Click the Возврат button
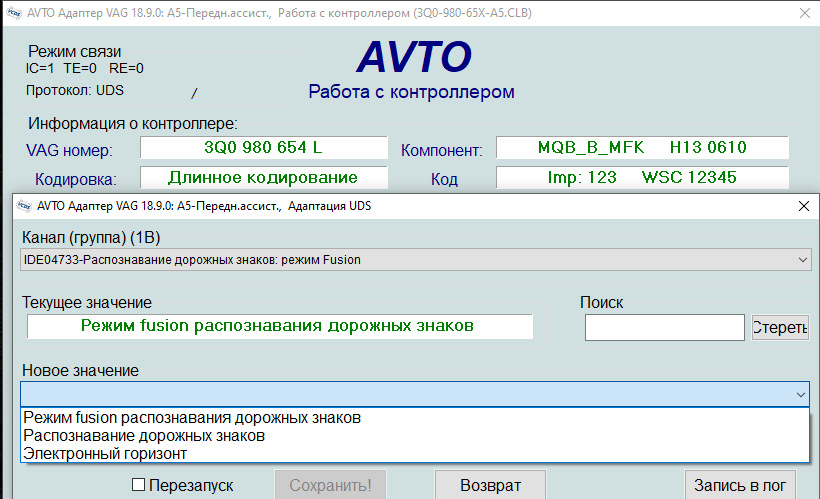The height and width of the screenshot is (499, 820). point(490,485)
